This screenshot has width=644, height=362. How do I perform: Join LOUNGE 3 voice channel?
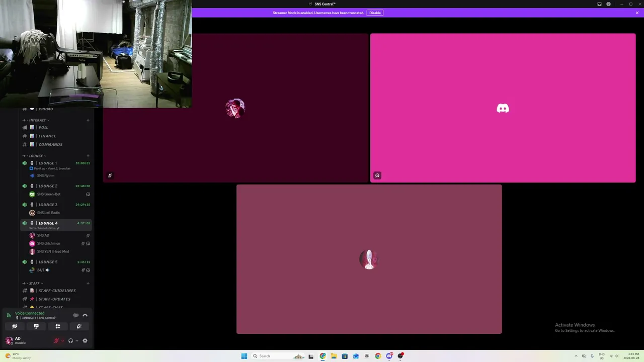click(x=56, y=205)
